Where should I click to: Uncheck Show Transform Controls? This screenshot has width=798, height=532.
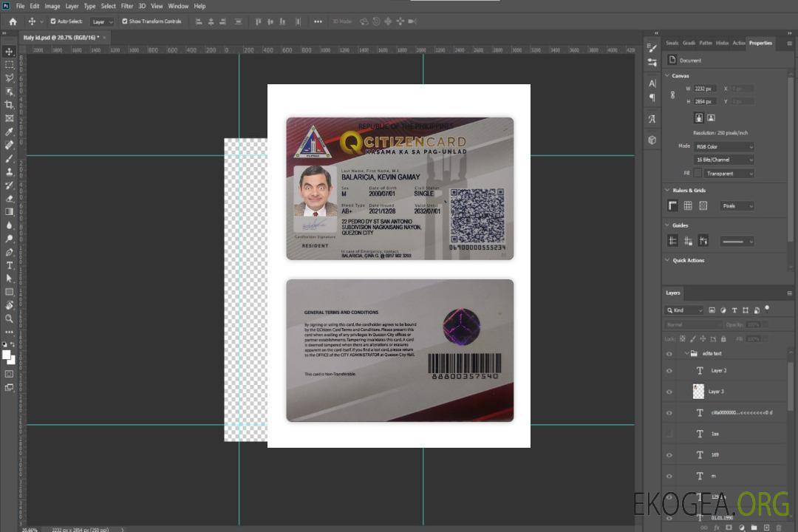pyautogui.click(x=124, y=21)
